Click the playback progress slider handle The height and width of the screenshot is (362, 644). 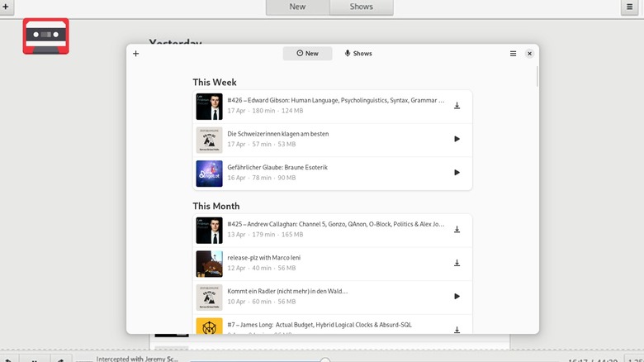pos(325,360)
